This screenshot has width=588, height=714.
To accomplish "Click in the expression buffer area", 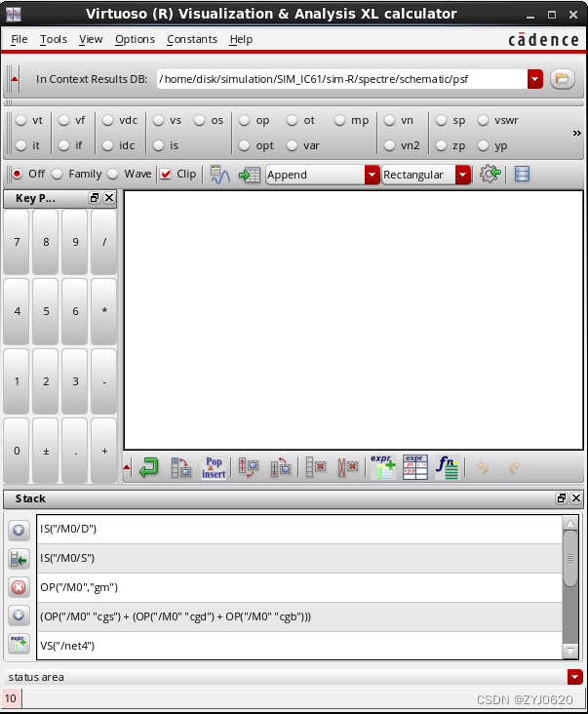I will click(x=354, y=320).
